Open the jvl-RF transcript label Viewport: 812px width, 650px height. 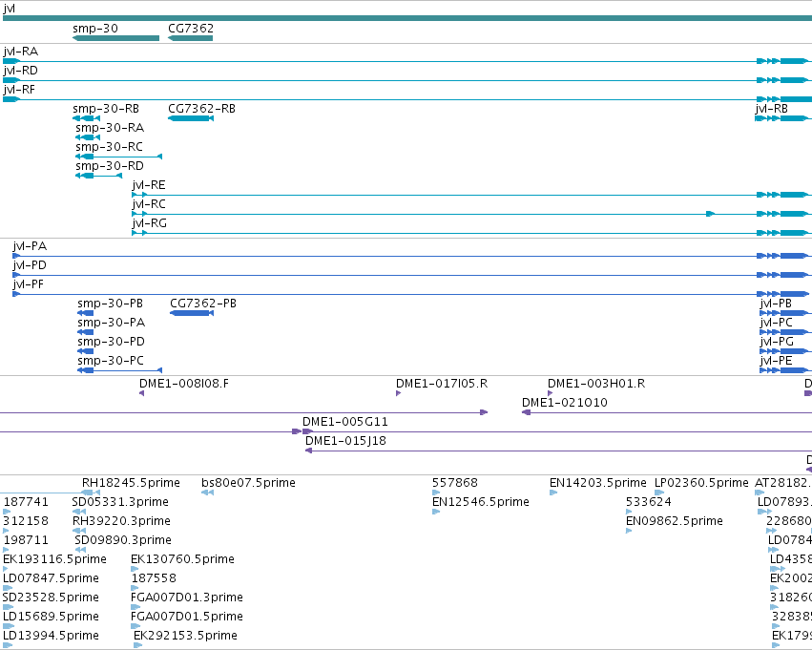tap(19, 90)
